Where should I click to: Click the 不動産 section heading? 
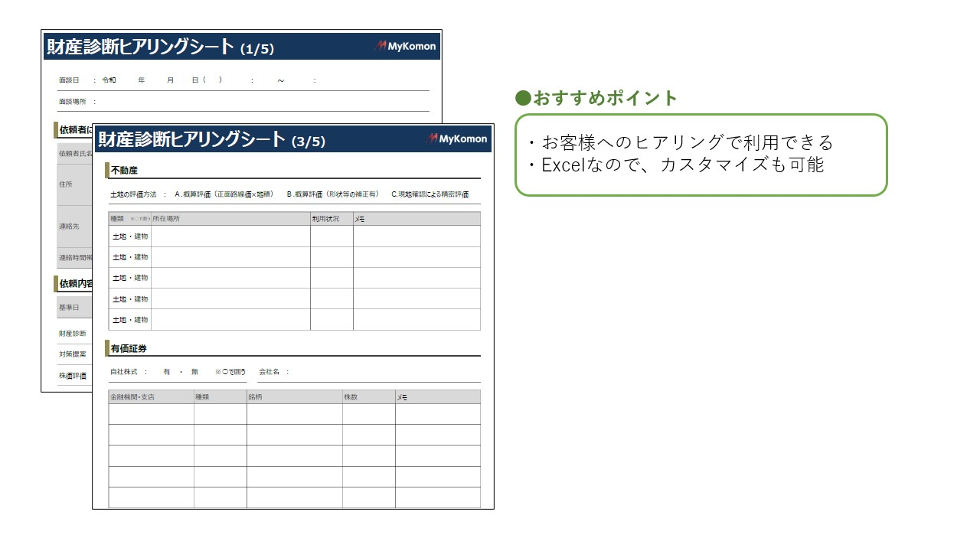(x=124, y=170)
